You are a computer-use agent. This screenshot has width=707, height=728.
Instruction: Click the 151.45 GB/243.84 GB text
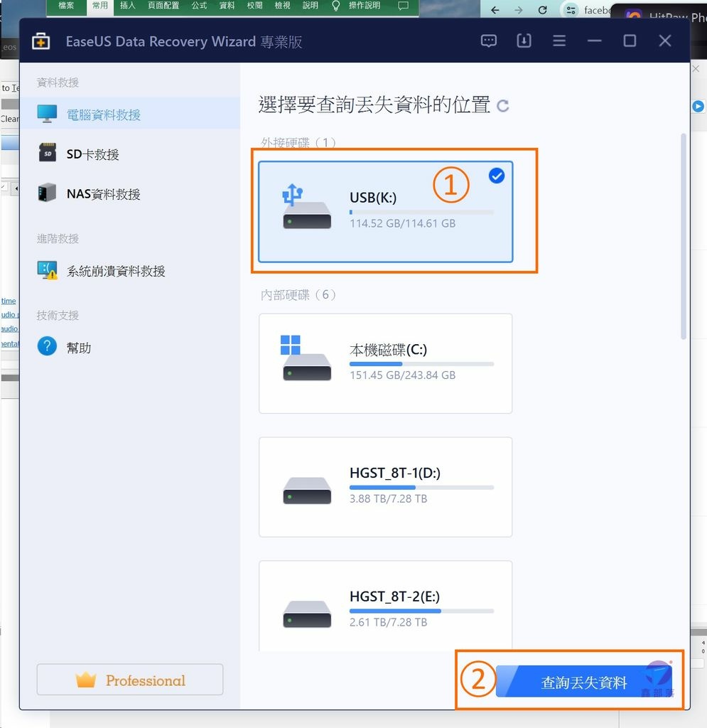tap(402, 375)
